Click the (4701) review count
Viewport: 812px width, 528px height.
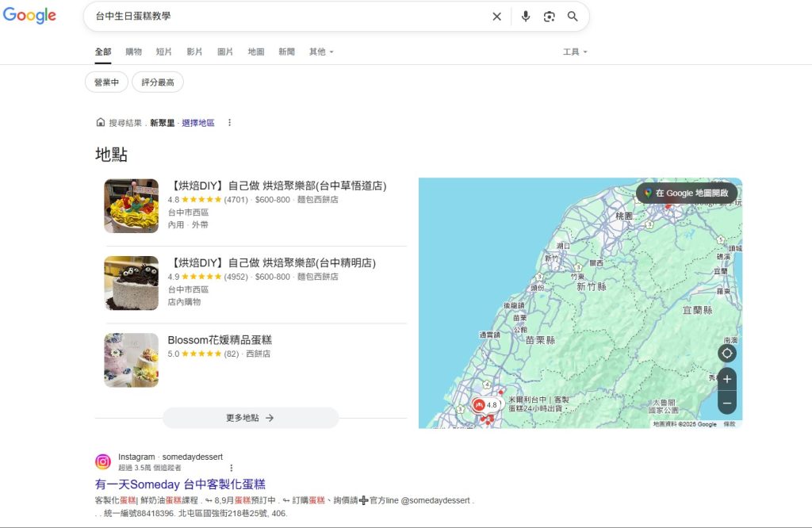click(236, 200)
